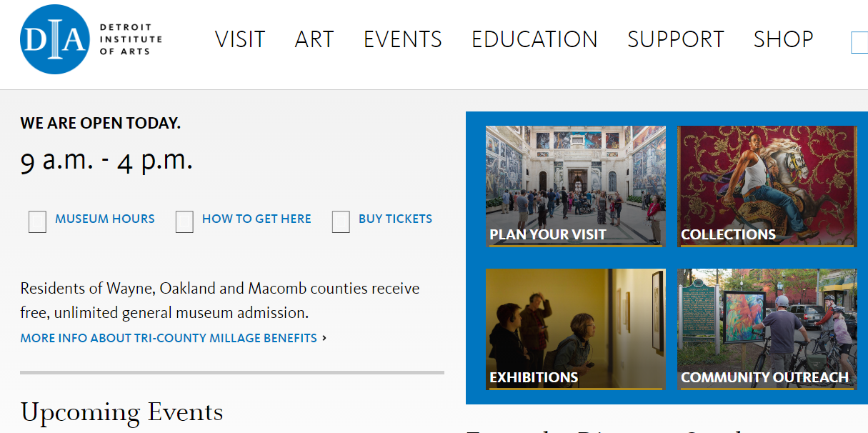Open the Exhibitions image tile
868x433 pixels.
click(x=575, y=329)
